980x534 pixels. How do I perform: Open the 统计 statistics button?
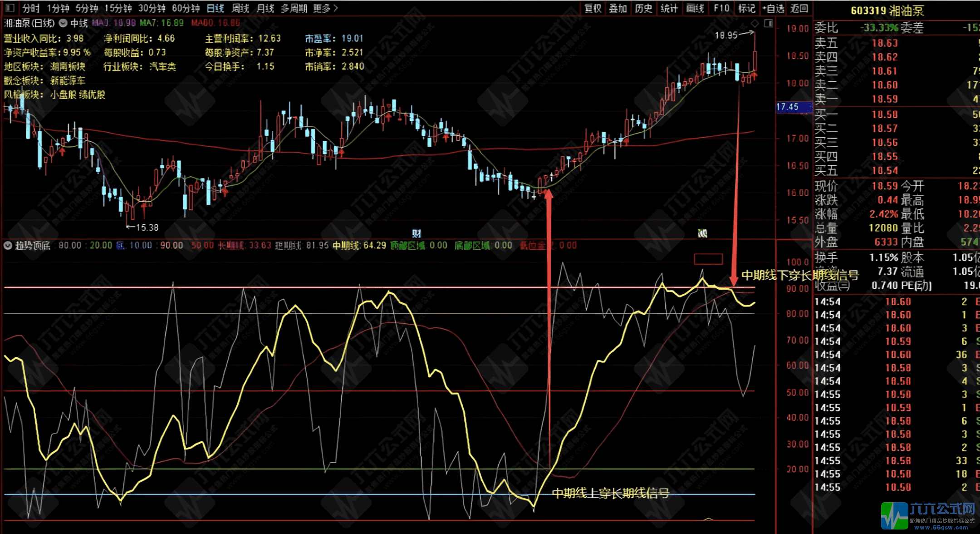[x=669, y=8]
